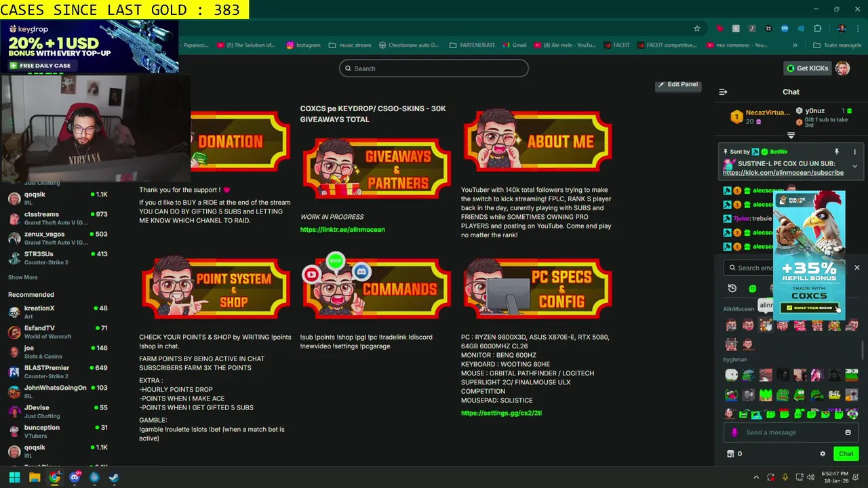Show recently used emotes clock icon
The image size is (868, 488).
point(732,289)
